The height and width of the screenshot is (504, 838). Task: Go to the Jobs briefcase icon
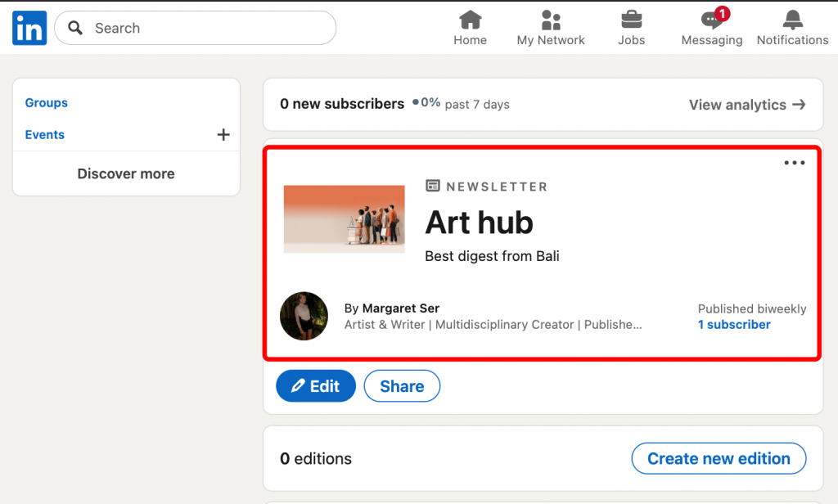[631, 20]
